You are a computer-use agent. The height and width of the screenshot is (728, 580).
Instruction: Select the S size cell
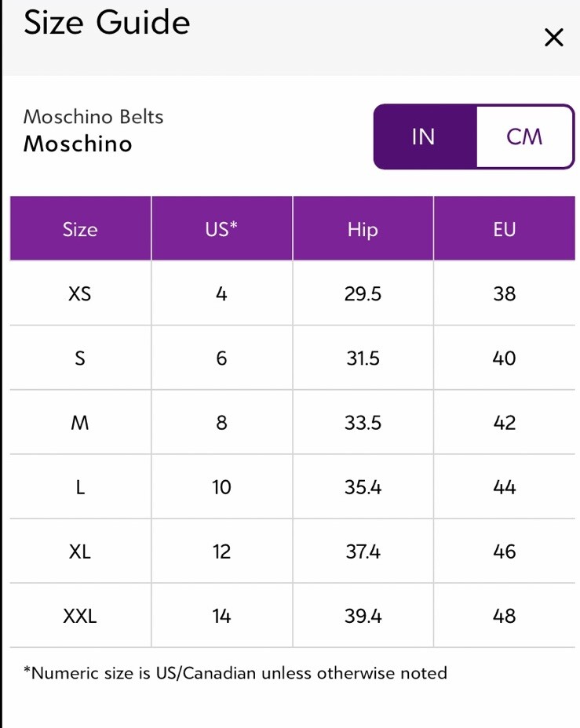[x=80, y=358]
